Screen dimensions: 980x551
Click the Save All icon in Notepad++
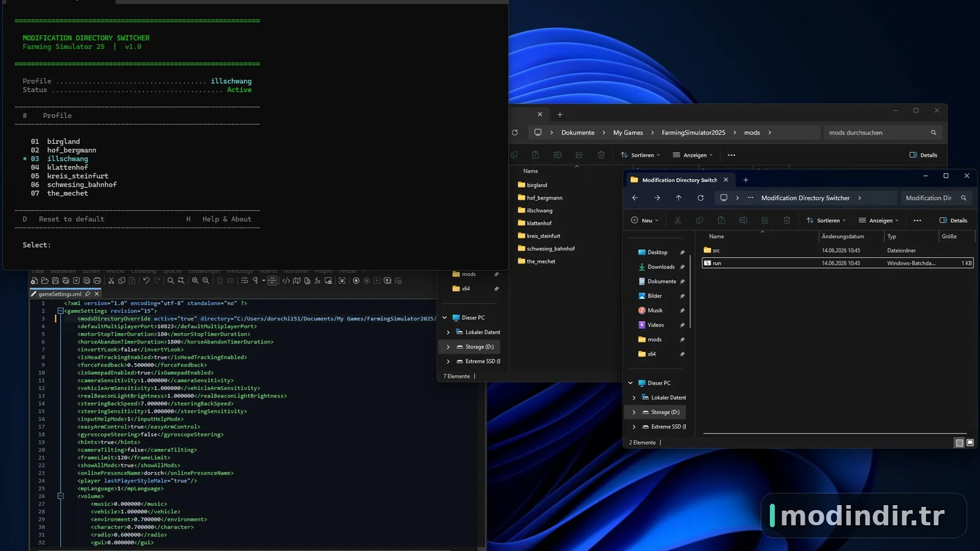click(x=66, y=280)
